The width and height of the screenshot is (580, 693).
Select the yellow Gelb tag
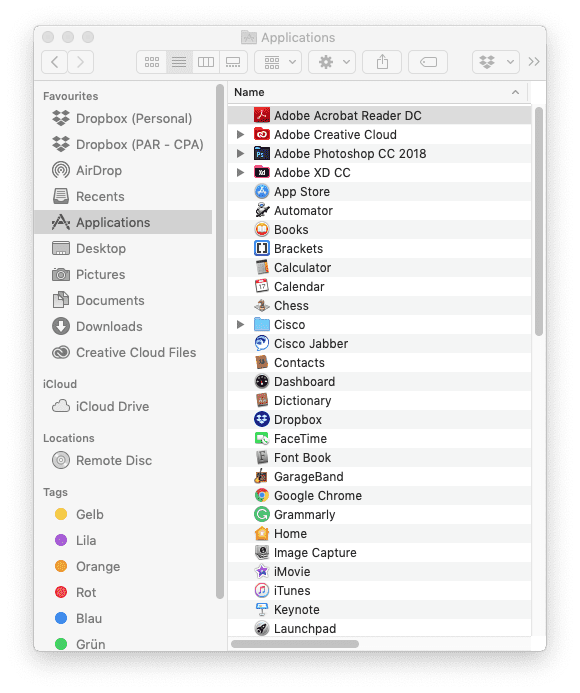pyautogui.click(x=123, y=514)
